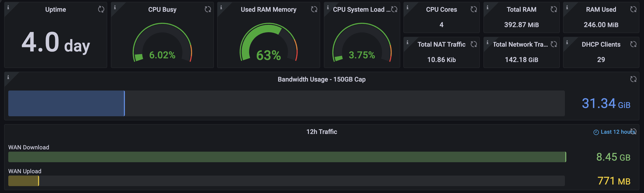Click refresh icon on CPU Cores panel
644x193 pixels.
tap(474, 9)
